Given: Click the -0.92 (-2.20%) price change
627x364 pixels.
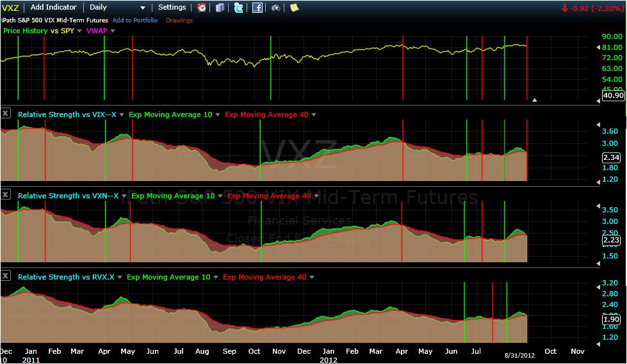Looking at the screenshot, I should (x=592, y=8).
